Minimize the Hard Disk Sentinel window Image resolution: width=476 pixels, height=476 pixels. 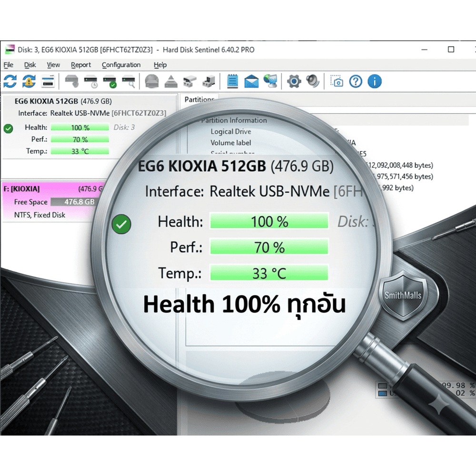(425, 50)
